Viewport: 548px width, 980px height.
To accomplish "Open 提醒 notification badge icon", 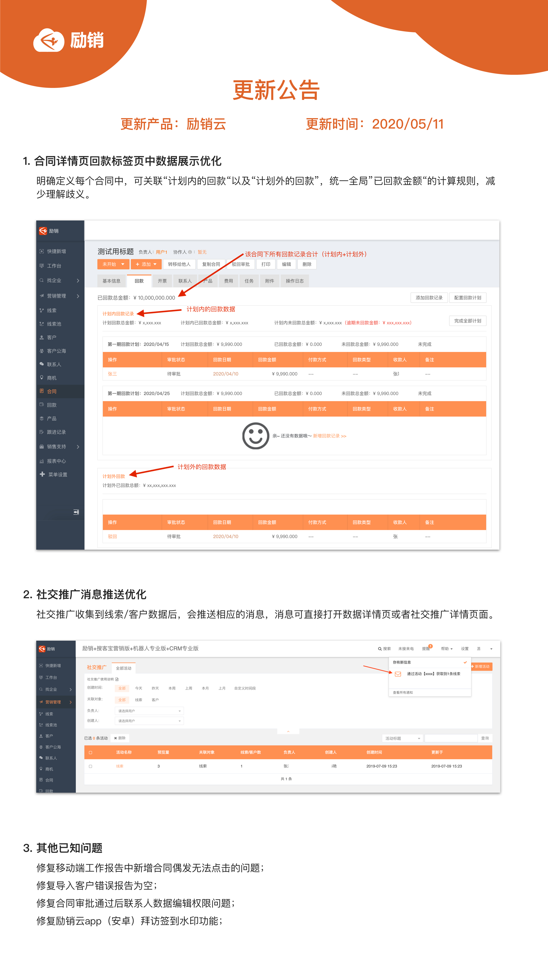I will click(x=430, y=646).
